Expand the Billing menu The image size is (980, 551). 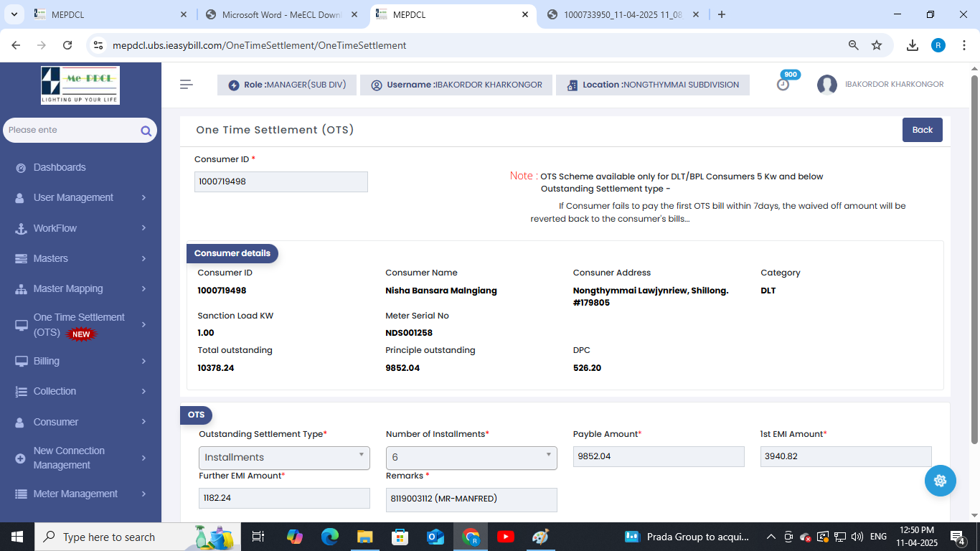click(x=80, y=361)
